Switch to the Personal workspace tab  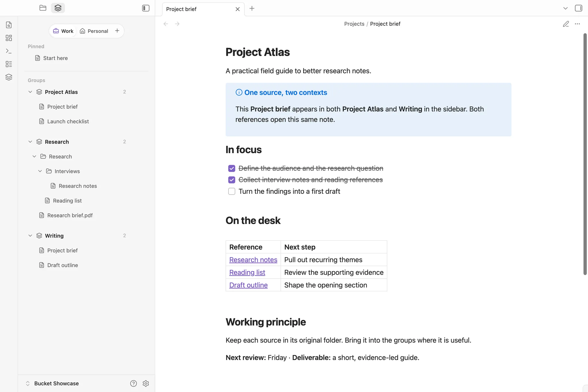click(94, 31)
